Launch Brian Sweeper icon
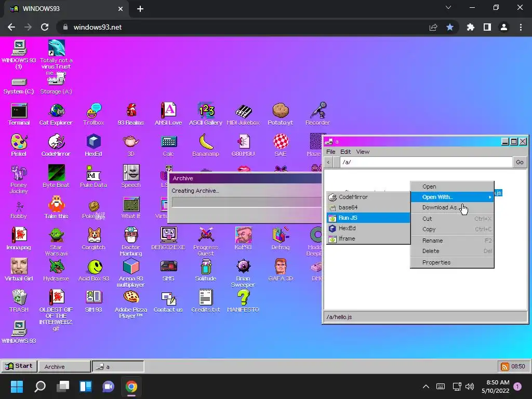This screenshot has width=532, height=399. [243, 273]
